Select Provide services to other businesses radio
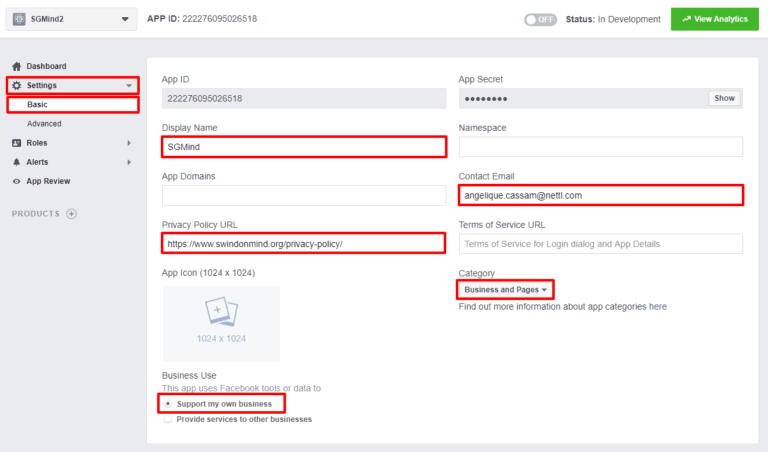 [168, 419]
